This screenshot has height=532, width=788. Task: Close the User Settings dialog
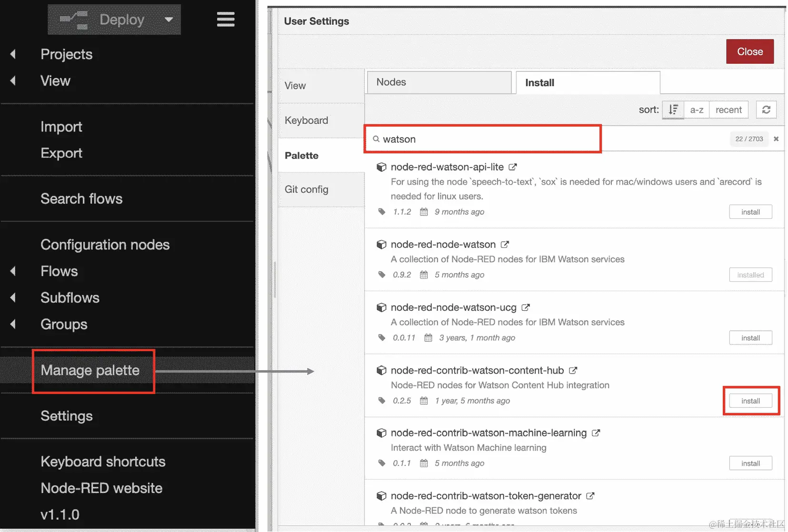750,51
